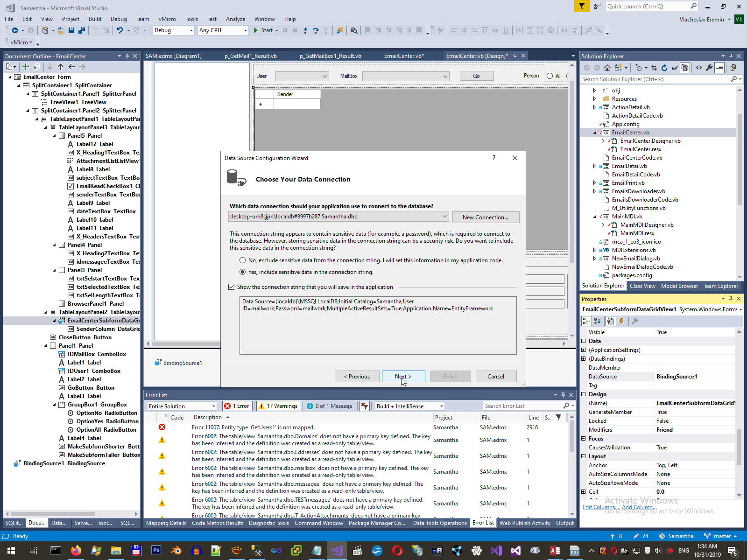Click Categorized view icon in Properties
747x560 pixels.
(586, 321)
